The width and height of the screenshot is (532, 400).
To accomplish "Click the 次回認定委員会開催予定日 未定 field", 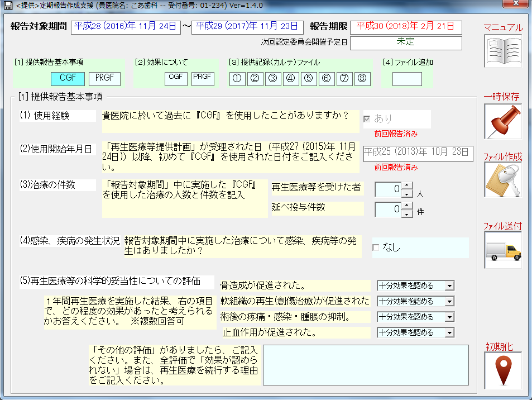I will 406,42.
